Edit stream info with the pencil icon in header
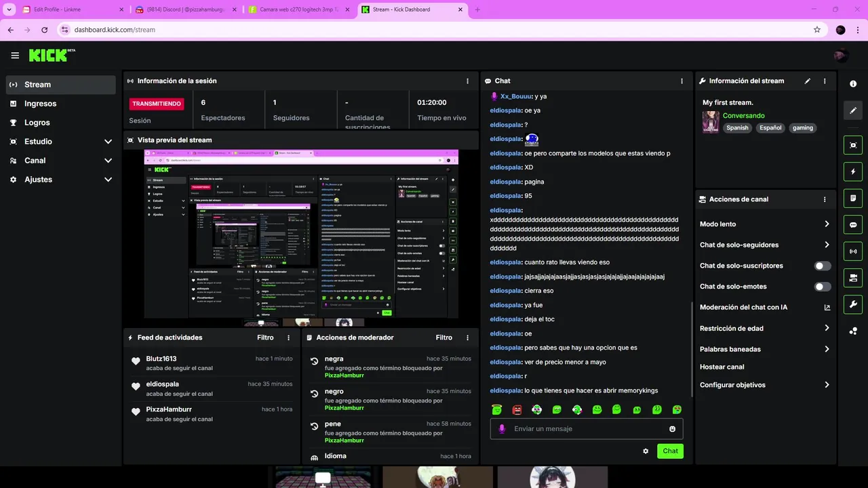868x488 pixels. click(808, 81)
